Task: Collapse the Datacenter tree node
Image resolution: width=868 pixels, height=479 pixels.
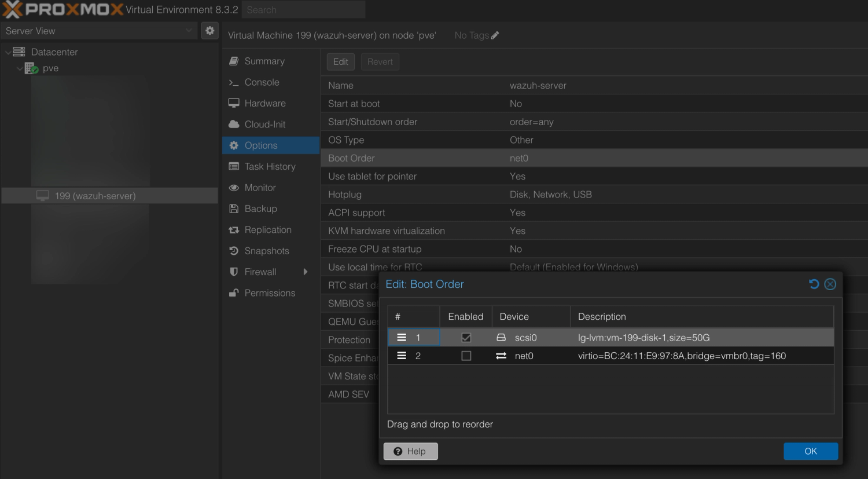Action: (8, 52)
